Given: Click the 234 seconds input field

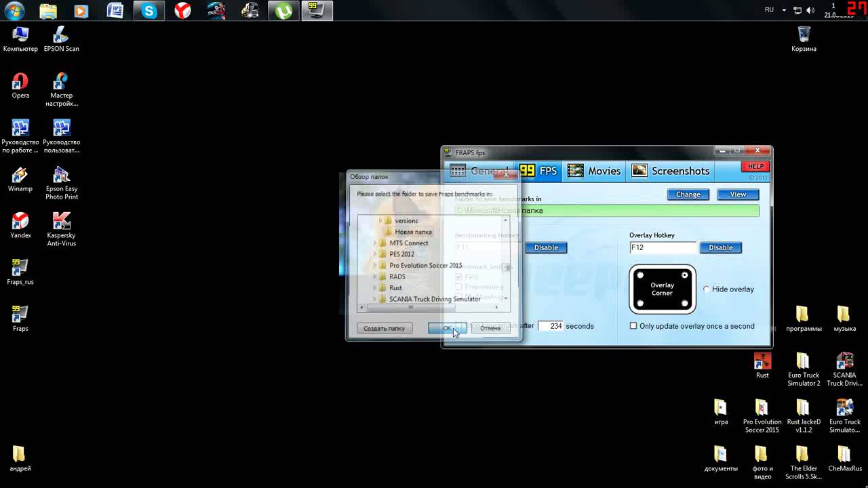Looking at the screenshot, I should pos(551,326).
